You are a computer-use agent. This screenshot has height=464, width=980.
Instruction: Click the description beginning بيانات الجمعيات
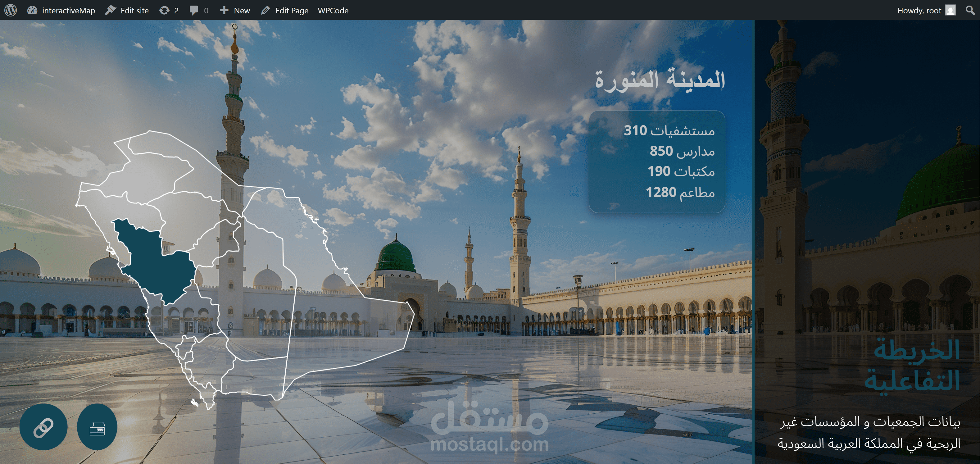point(869,432)
